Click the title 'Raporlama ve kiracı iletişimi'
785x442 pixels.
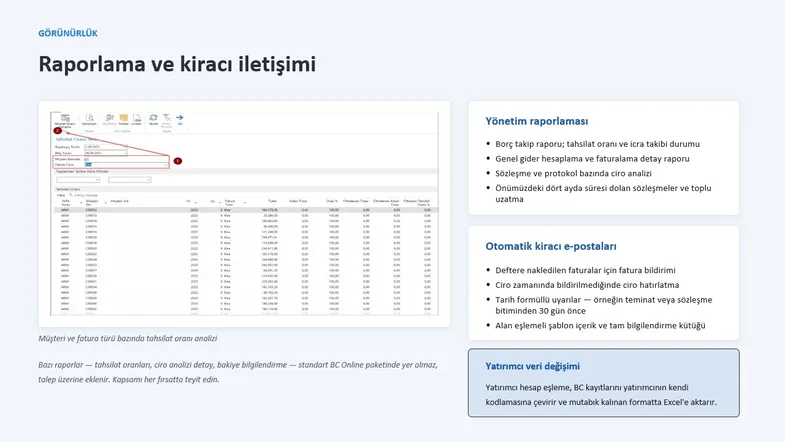177,64
